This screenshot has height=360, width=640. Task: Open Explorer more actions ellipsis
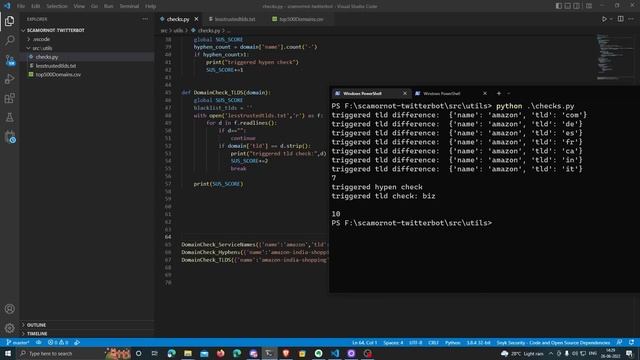point(145,19)
